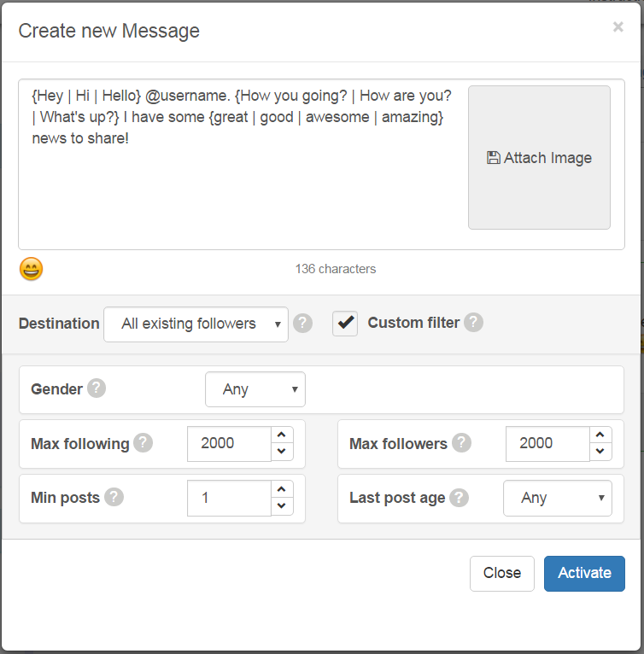
Task: Toggle the Custom filter checkbox
Action: tap(345, 324)
